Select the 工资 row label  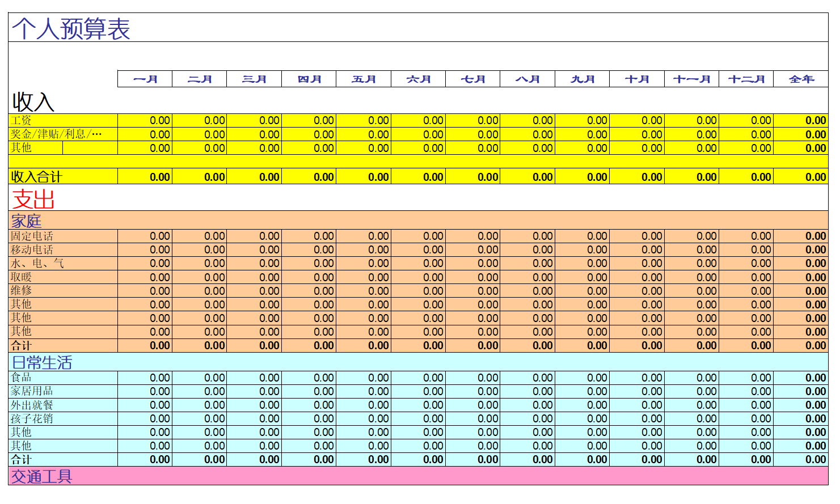22,120
